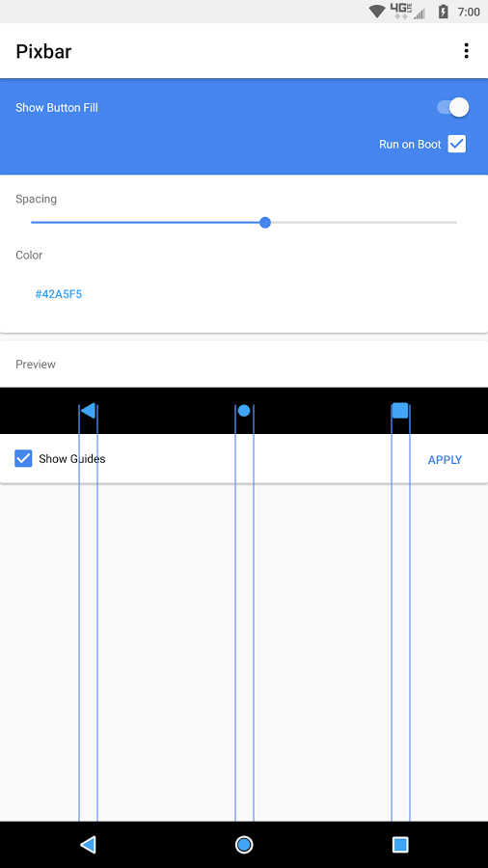488x868 pixels.
Task: Tap the system navigation home button
Action: 244,845
